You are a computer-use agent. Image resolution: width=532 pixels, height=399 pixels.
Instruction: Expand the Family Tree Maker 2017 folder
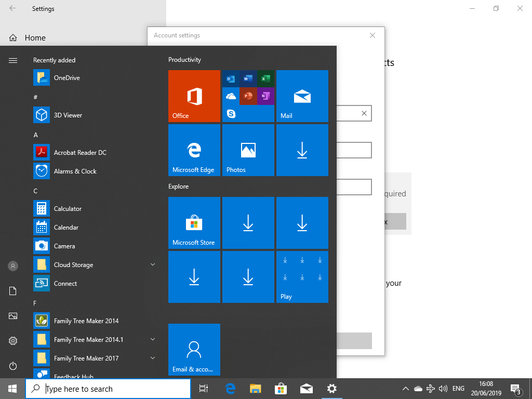point(153,358)
